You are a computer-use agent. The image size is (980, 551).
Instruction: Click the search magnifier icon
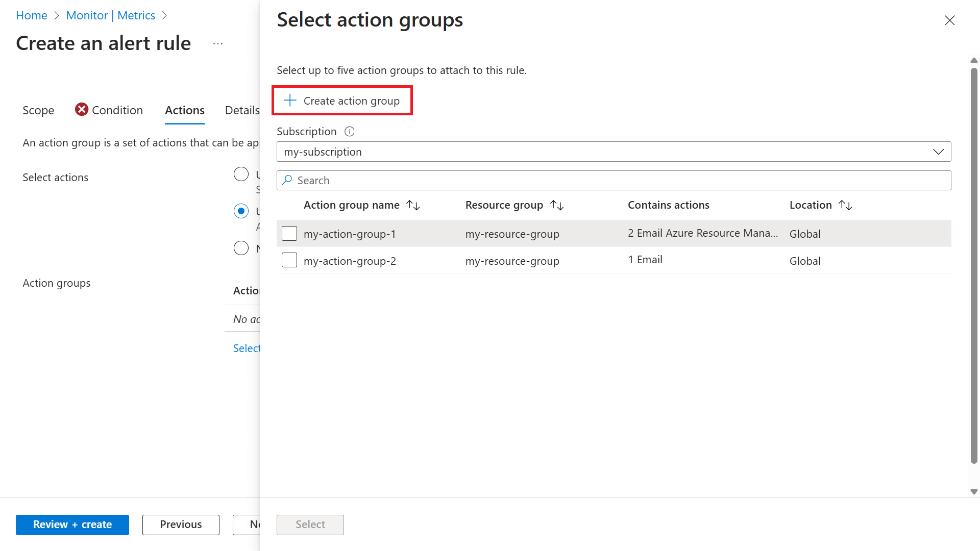click(287, 180)
